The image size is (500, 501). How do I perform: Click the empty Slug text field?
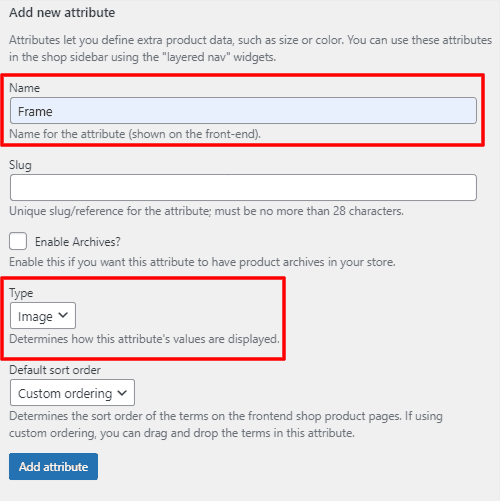(x=243, y=187)
